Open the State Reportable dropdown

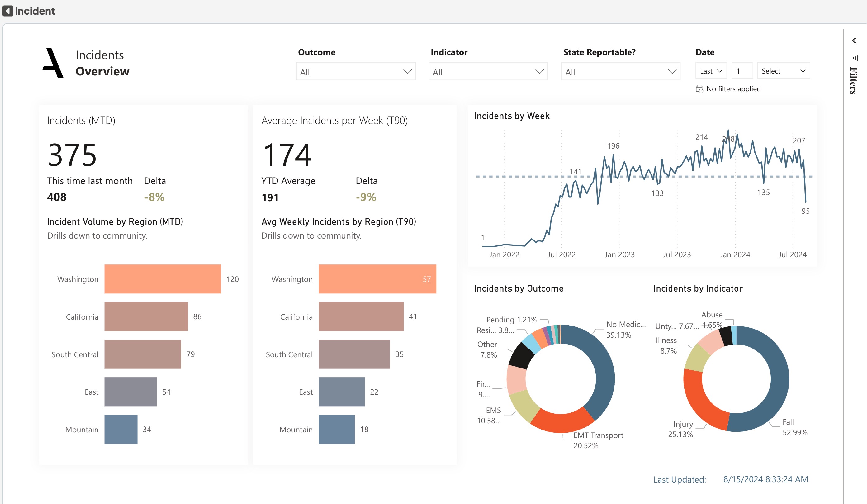click(x=620, y=72)
